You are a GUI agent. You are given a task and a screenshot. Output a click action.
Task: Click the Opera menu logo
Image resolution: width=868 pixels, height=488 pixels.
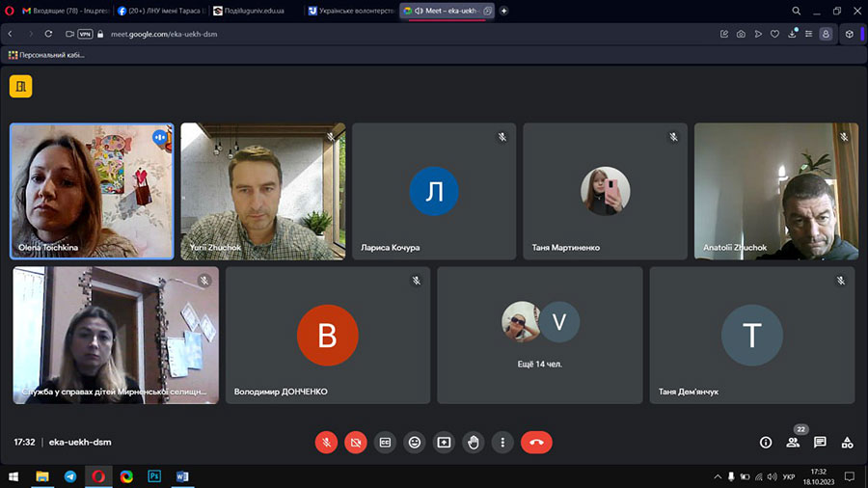(x=10, y=11)
